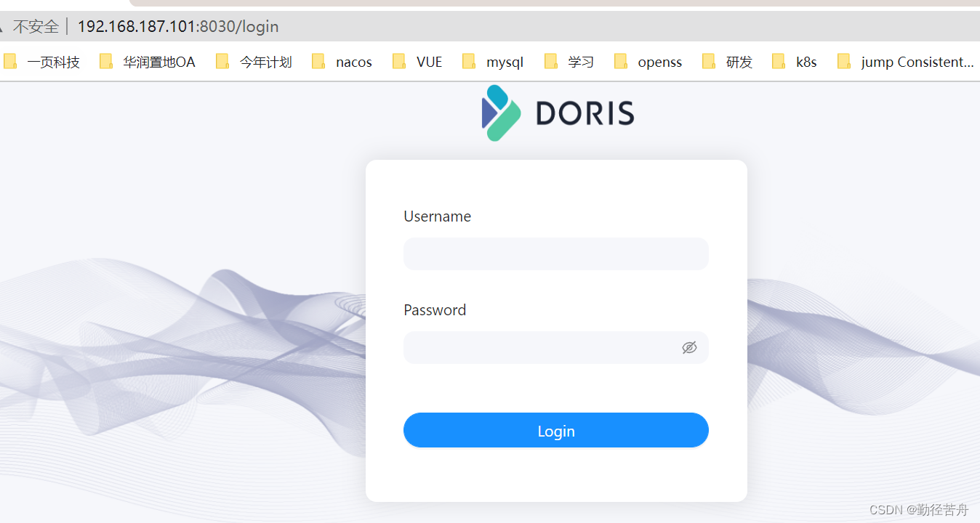Click the Username input field
The height and width of the screenshot is (523, 980).
click(x=556, y=254)
